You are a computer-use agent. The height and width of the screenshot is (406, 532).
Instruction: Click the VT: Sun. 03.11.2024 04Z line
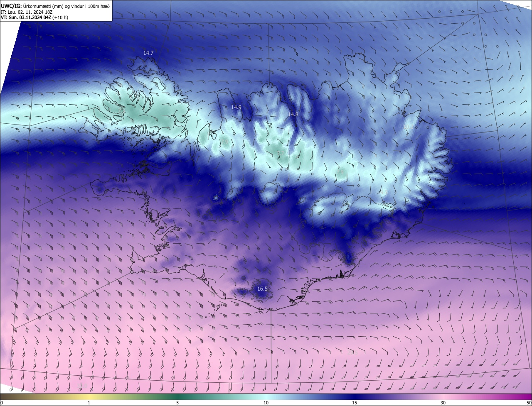34,18
